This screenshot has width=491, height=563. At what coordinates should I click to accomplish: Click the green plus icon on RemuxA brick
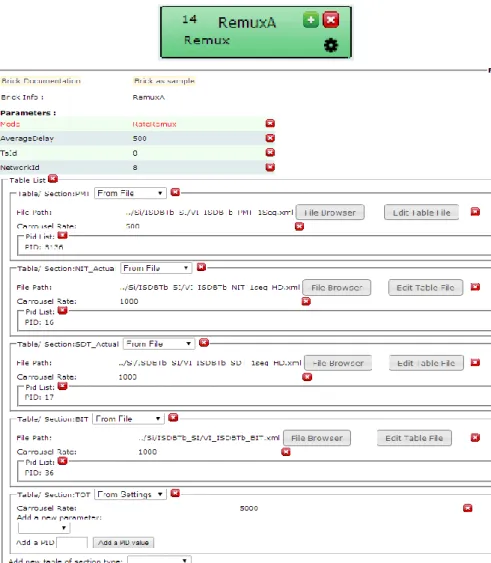(311, 20)
